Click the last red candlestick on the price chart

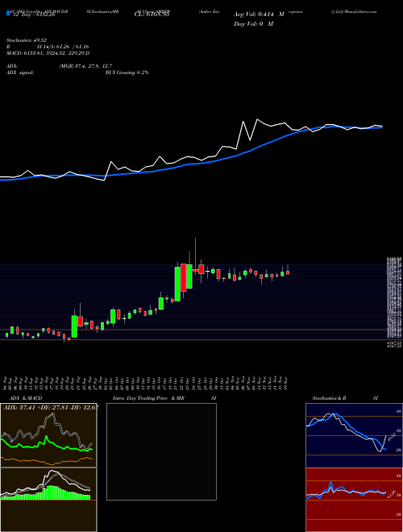pos(288,272)
